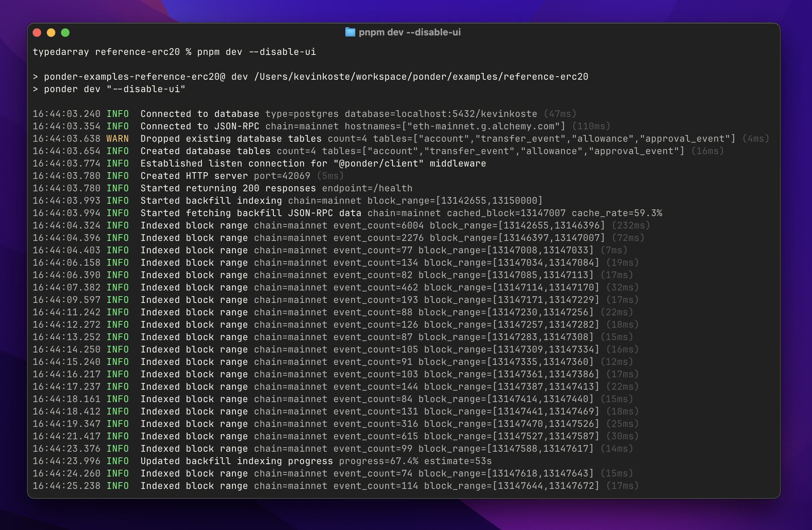Click the yellow minimize traffic light button

coord(51,33)
